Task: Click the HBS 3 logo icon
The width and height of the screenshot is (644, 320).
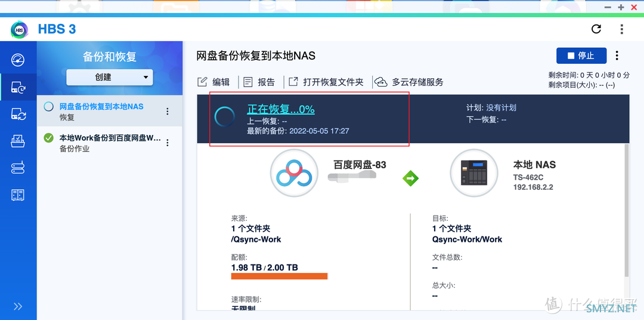Action: click(19, 30)
